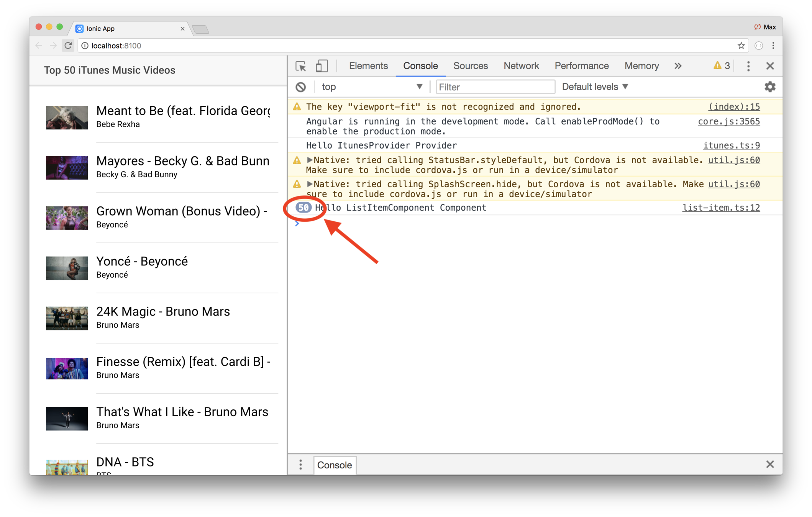
Task: Click the 24K Magic video thumbnail
Action: coord(67,318)
